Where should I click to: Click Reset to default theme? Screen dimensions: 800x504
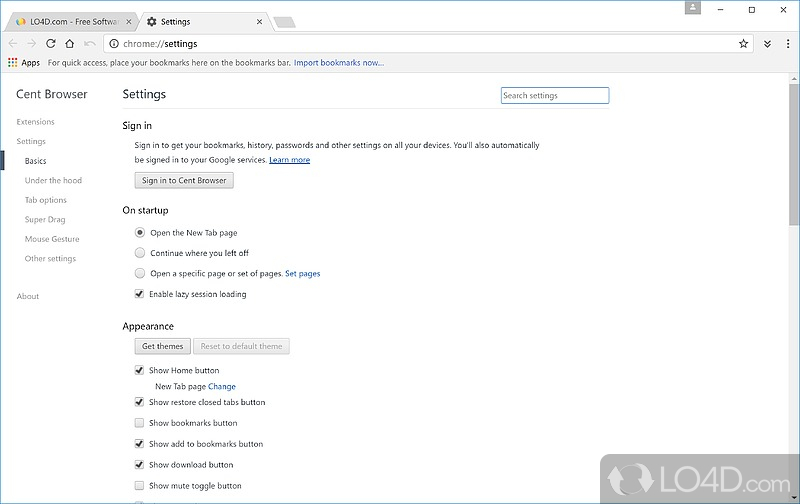point(241,346)
